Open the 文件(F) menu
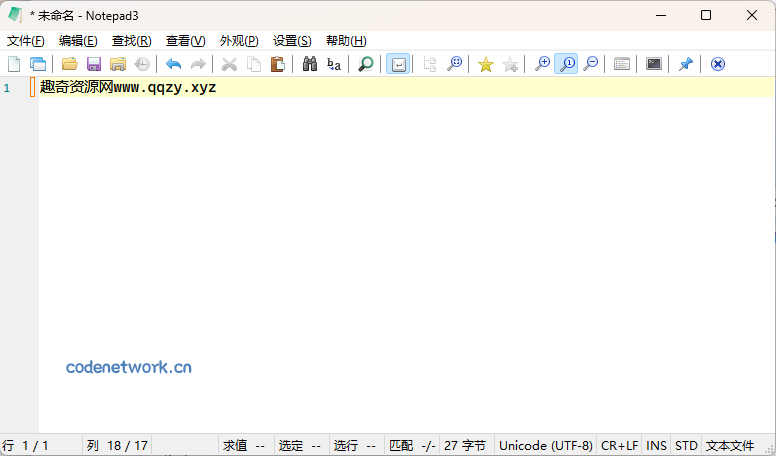Image resolution: width=776 pixels, height=456 pixels. [x=26, y=41]
